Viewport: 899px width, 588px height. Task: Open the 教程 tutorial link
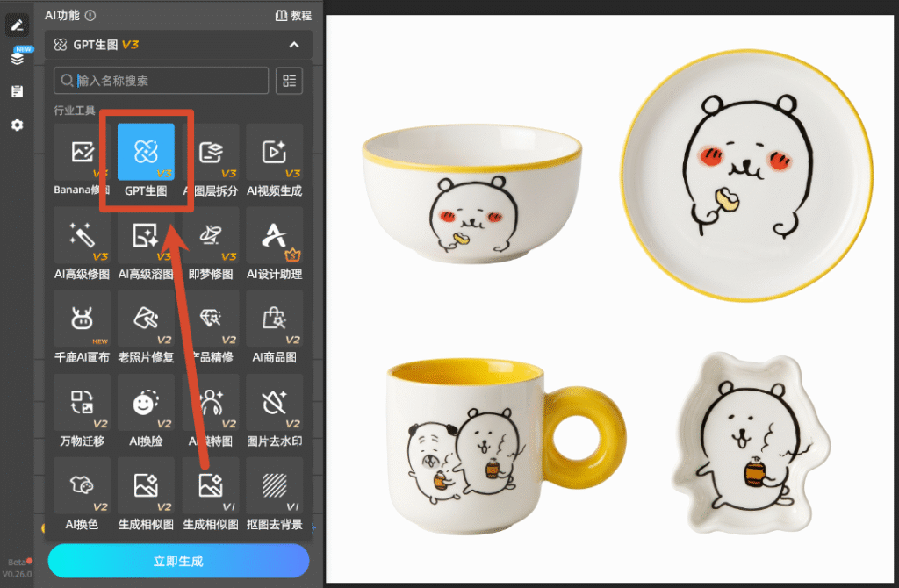pos(293,16)
